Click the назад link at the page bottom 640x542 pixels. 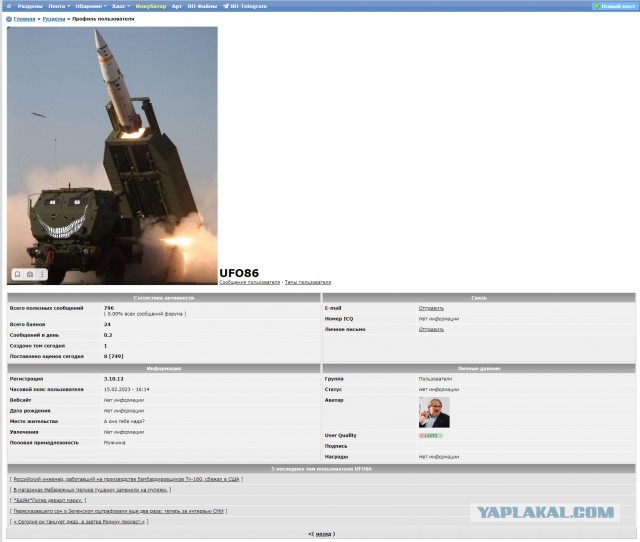[x=323, y=534]
